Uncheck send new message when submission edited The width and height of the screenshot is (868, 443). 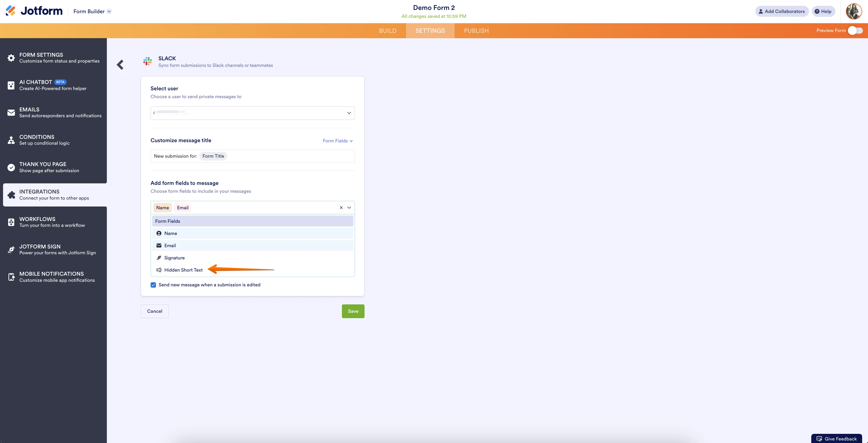153,285
